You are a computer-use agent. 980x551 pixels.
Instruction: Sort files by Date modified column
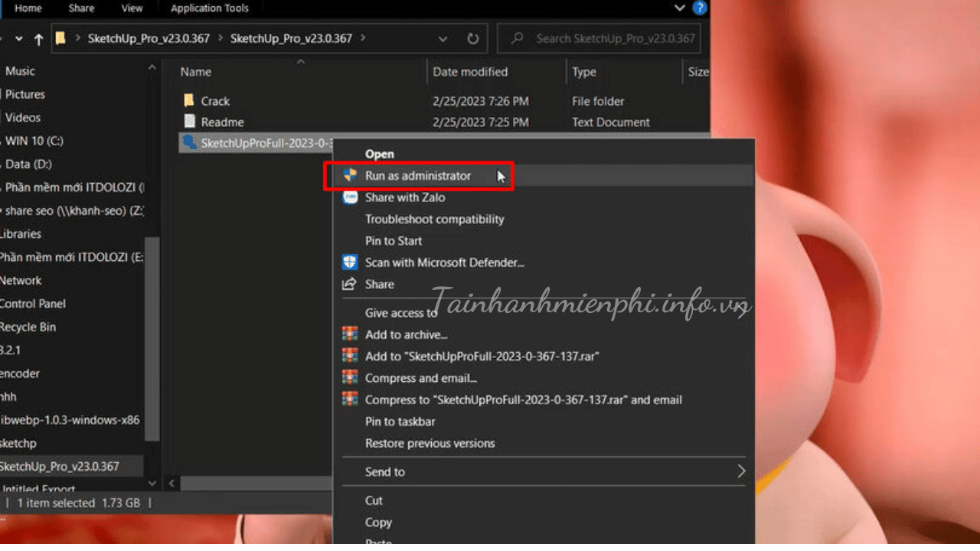[x=470, y=72]
